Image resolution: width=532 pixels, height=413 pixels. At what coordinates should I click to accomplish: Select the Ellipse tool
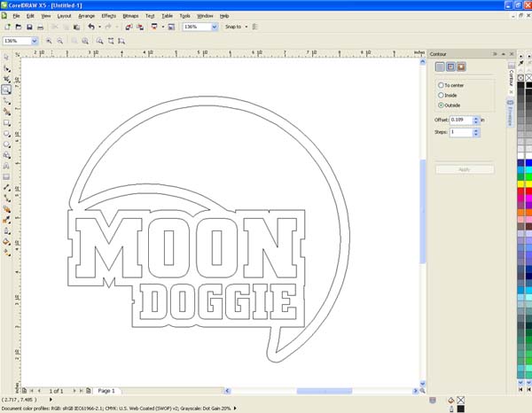coord(6,134)
